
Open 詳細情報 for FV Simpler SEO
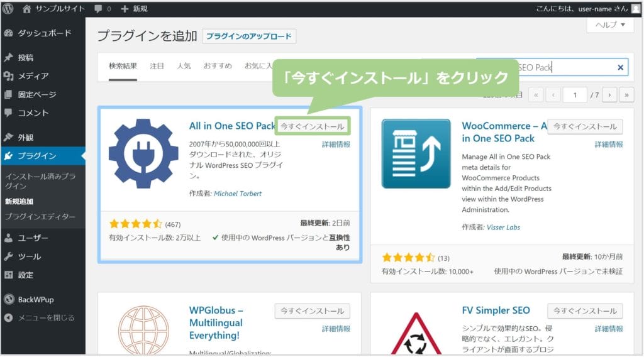pyautogui.click(x=609, y=329)
